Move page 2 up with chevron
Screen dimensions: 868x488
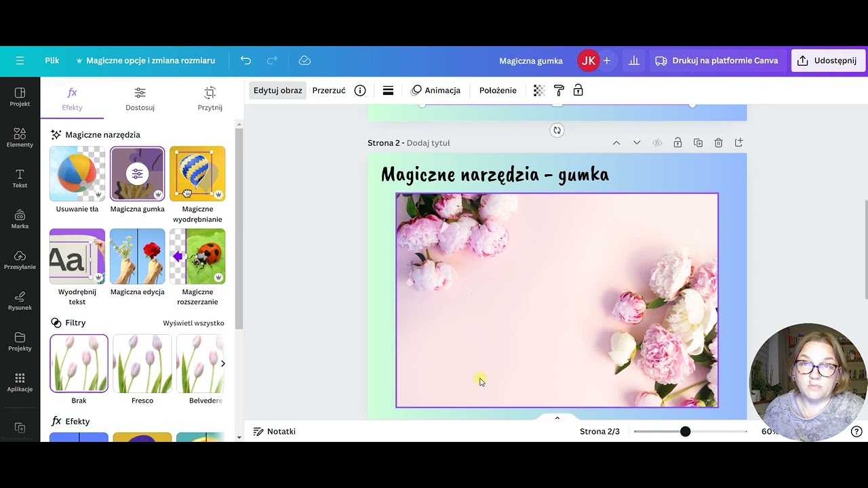[x=616, y=142]
